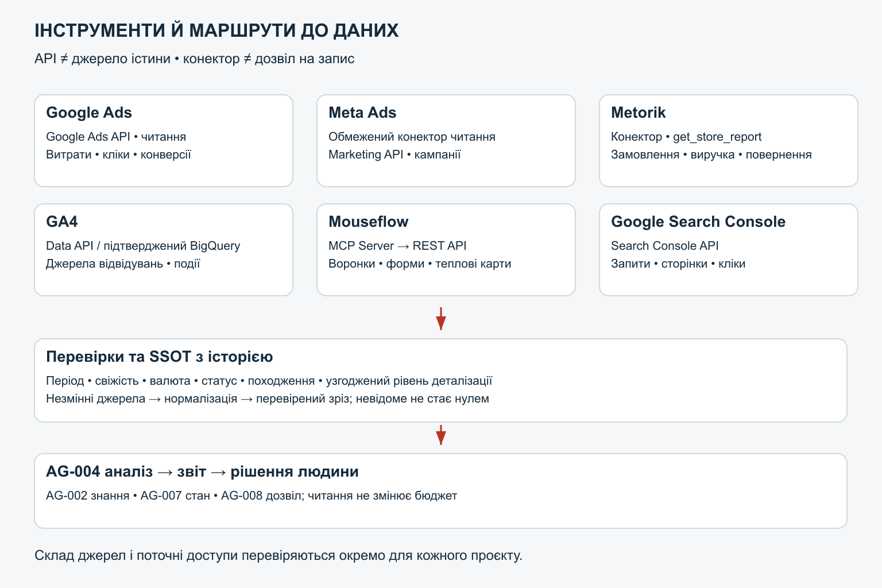Click the title "ІНСТРУМЕНТИ Й МАРШРУТИ ДО ДАНИХ"
Screen dimensions: 882x588
click(x=216, y=30)
